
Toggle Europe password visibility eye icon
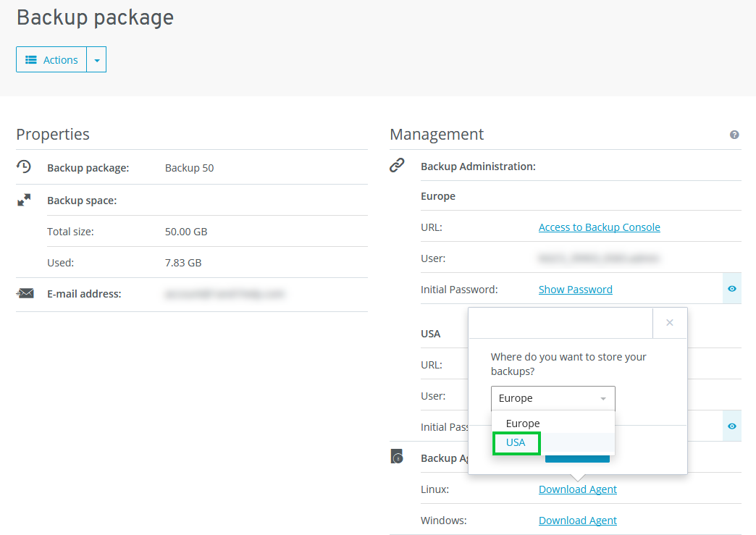[x=732, y=289]
